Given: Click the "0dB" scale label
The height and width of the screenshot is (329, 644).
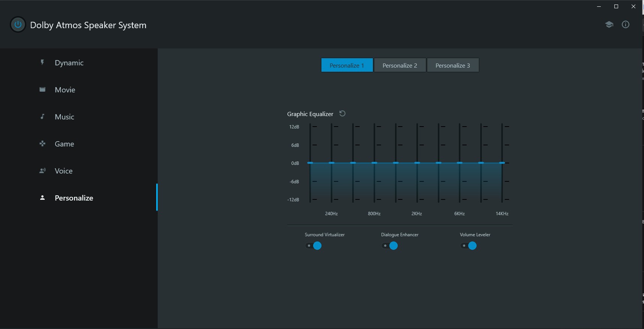Looking at the screenshot, I should (295, 163).
